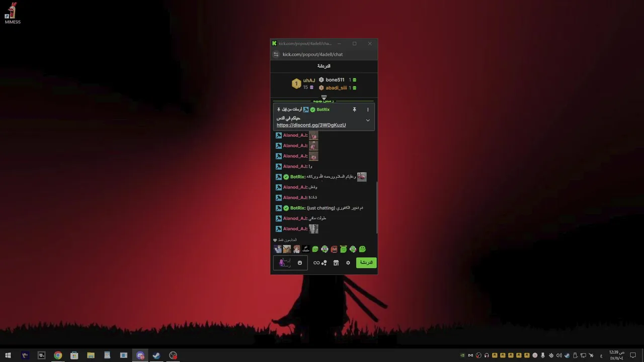Click the site settings icon in address bar

[x=276, y=54]
